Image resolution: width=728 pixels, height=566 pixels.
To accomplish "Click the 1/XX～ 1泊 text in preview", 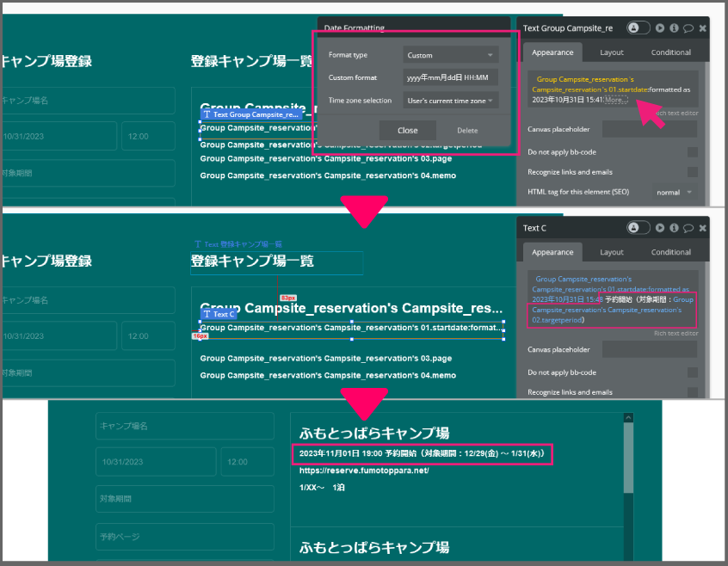I will (322, 488).
